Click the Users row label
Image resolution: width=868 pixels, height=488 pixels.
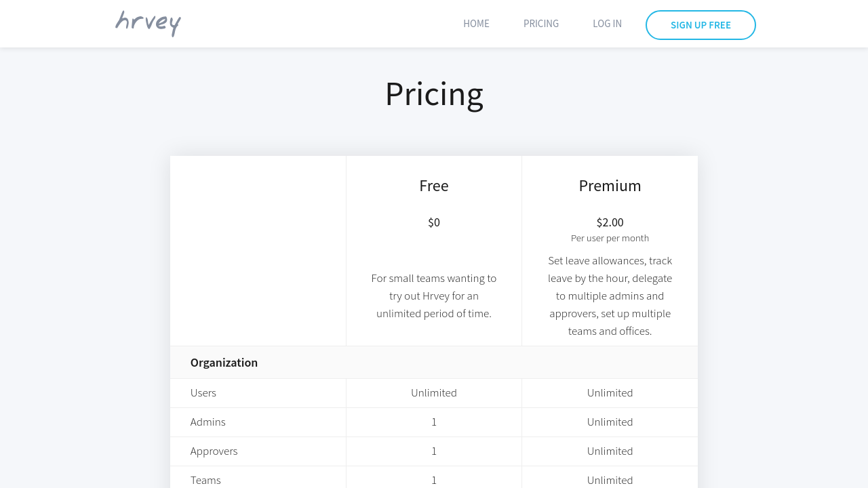(203, 393)
